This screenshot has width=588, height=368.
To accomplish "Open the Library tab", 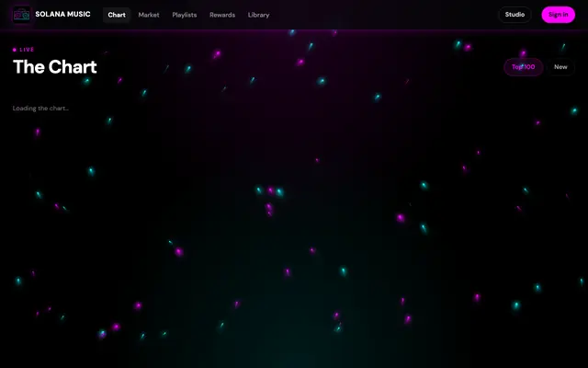I will click(258, 15).
